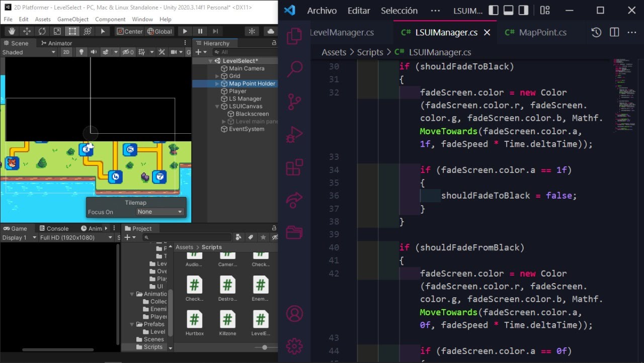Select the custom editor tools arrow icon
Screen dimensions: 644x363
(103, 31)
